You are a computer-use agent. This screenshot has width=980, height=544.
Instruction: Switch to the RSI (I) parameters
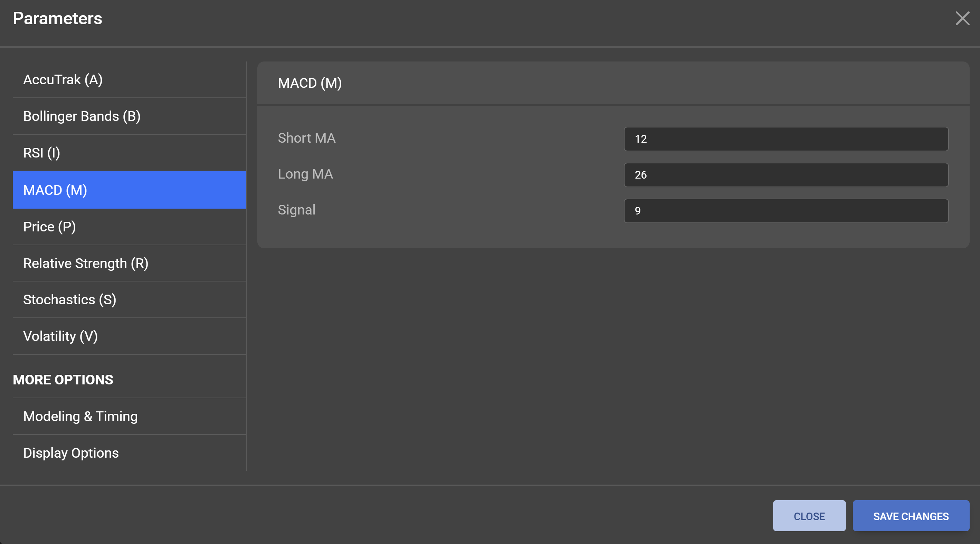pos(129,153)
